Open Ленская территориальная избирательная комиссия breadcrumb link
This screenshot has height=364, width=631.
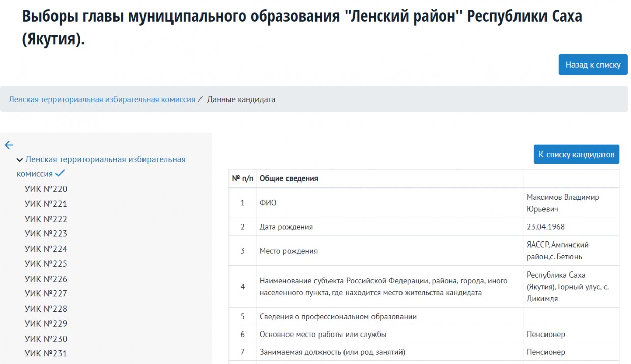click(102, 99)
